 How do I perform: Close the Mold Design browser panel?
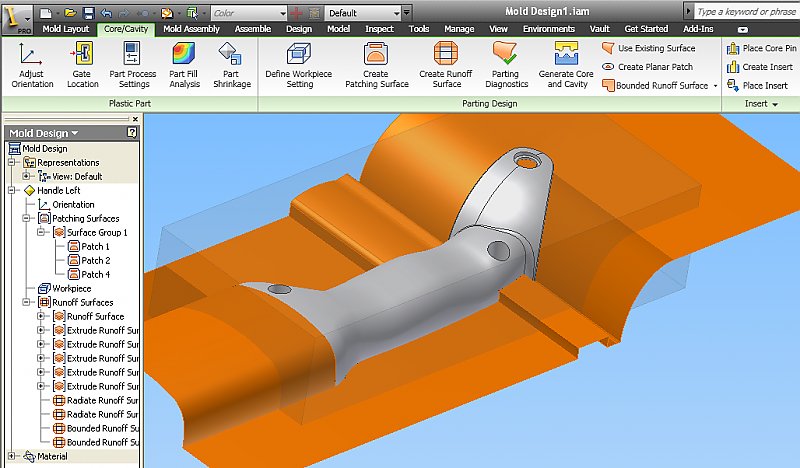135,119
